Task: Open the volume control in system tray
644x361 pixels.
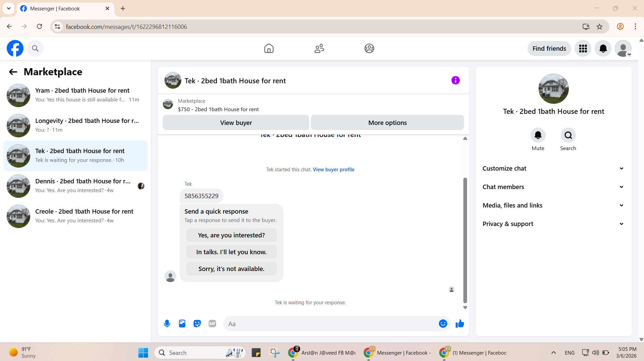Action: [x=595, y=353]
